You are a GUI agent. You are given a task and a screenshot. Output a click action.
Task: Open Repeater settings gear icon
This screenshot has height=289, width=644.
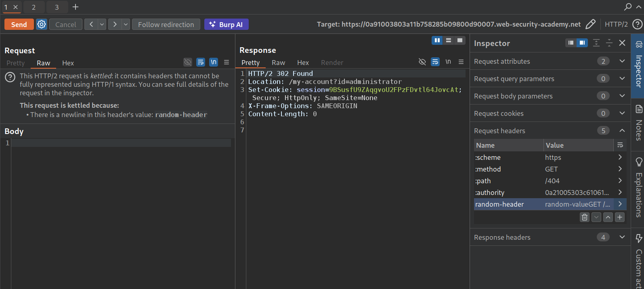pyautogui.click(x=42, y=24)
